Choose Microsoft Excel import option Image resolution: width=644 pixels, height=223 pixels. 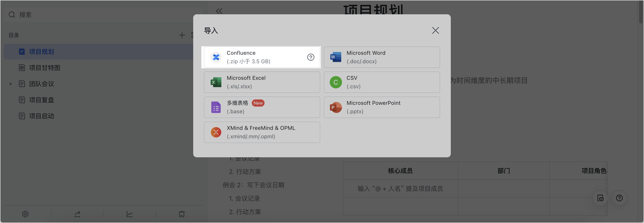[262, 82]
